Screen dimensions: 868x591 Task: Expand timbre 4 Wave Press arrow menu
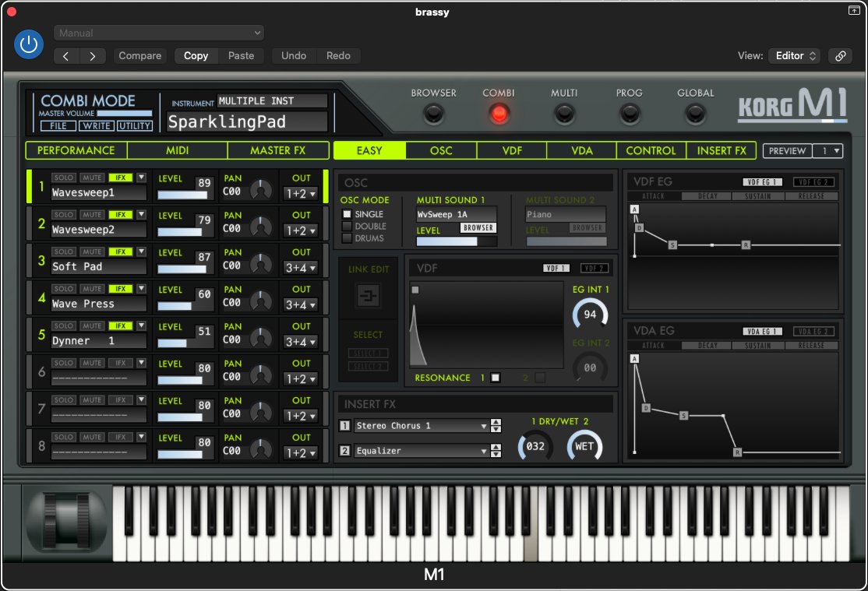pyautogui.click(x=141, y=289)
